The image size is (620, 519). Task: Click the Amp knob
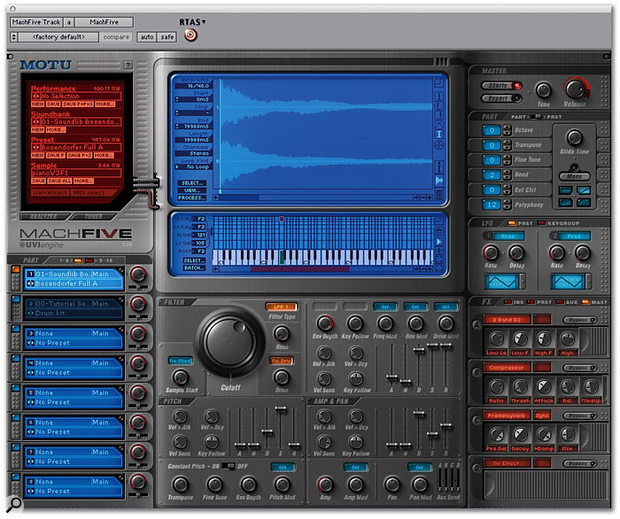(325, 484)
